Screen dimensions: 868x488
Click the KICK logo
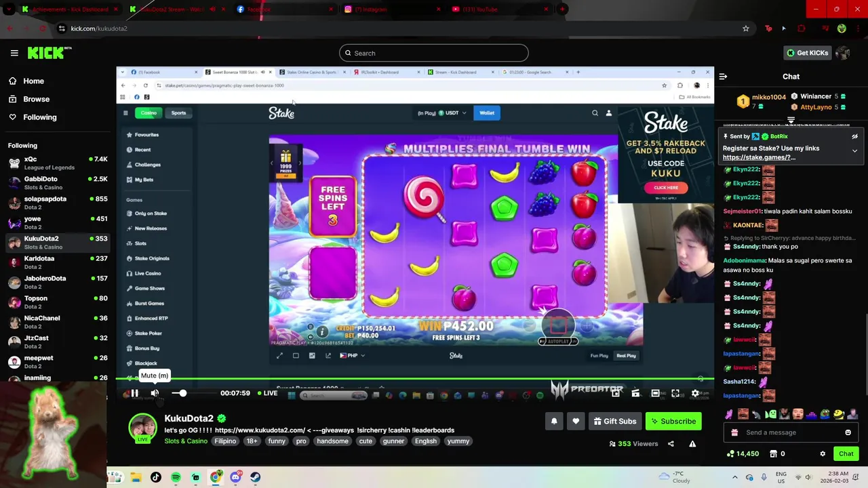[49, 53]
